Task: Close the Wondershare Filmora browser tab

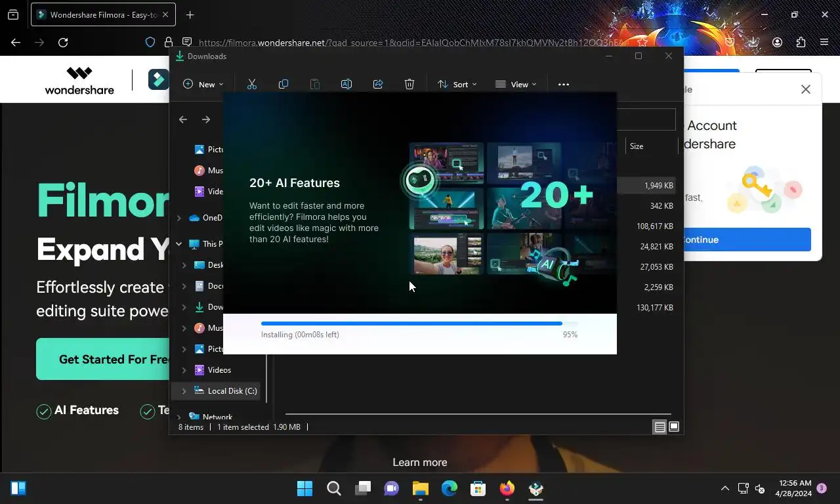Action: pyautogui.click(x=165, y=14)
